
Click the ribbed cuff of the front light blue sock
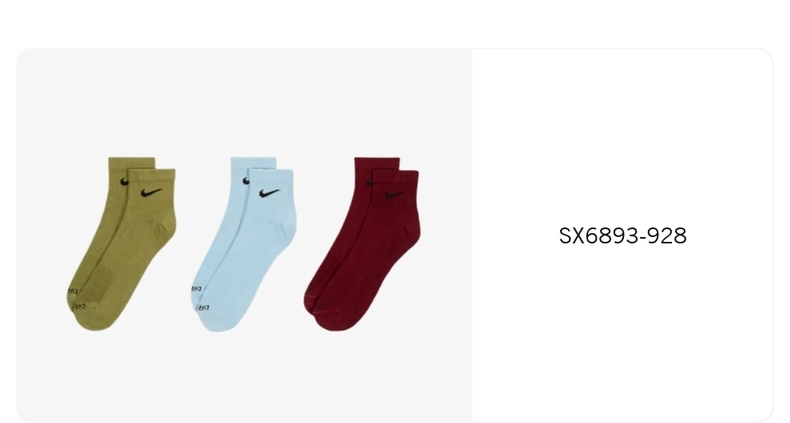pos(271,177)
